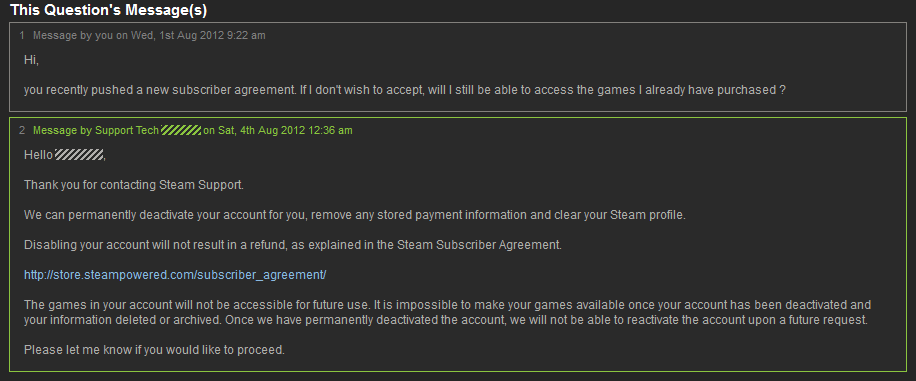The height and width of the screenshot is (381, 916).
Task: Open the Steam subscriber_agreement link
Action: [175, 275]
